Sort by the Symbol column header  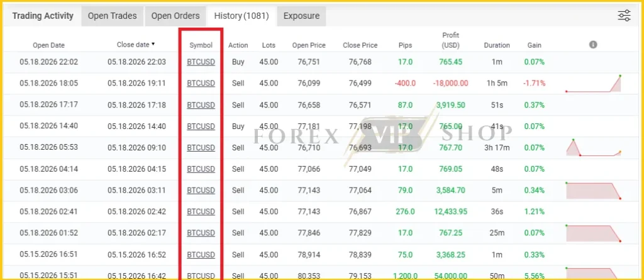point(201,45)
